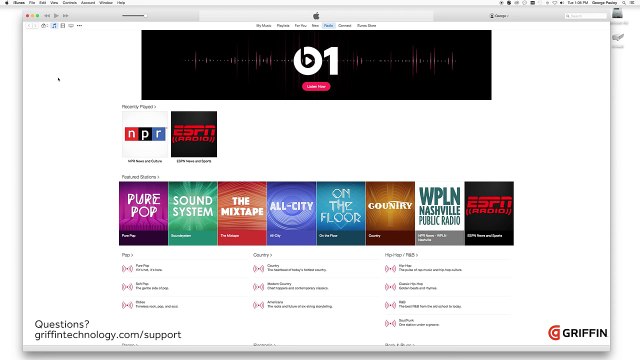Viewport: 640px width, 360px height.
Task: Go back with the navigation arrow
Action: pos(29,26)
